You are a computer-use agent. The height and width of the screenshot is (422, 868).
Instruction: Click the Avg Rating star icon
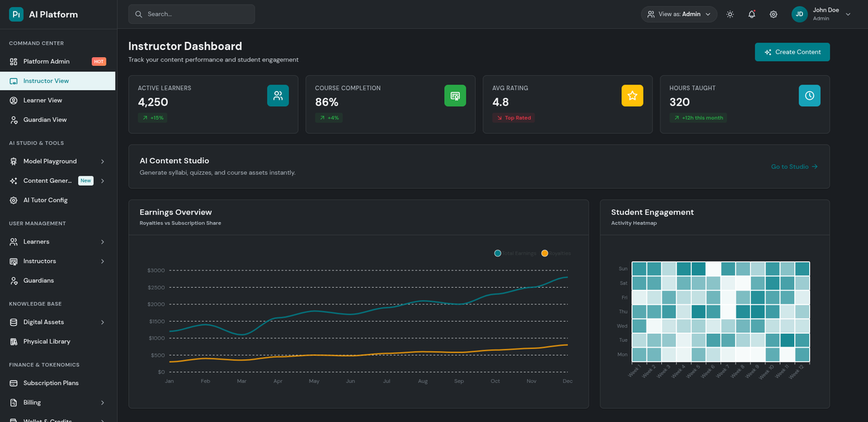pyautogui.click(x=632, y=95)
